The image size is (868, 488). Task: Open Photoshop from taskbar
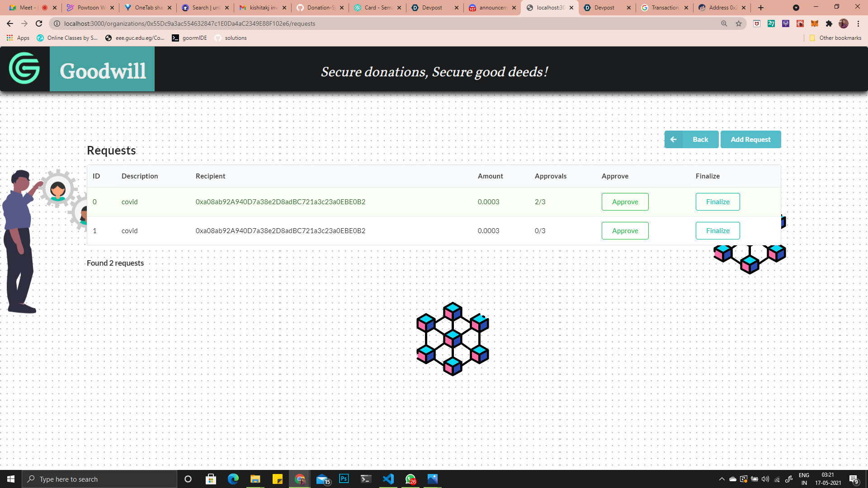344,479
